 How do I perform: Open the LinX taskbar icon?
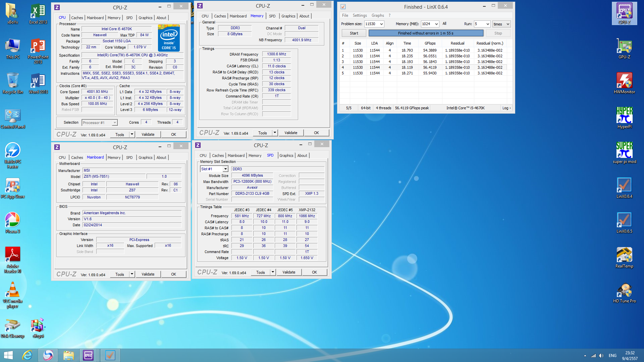point(110,355)
